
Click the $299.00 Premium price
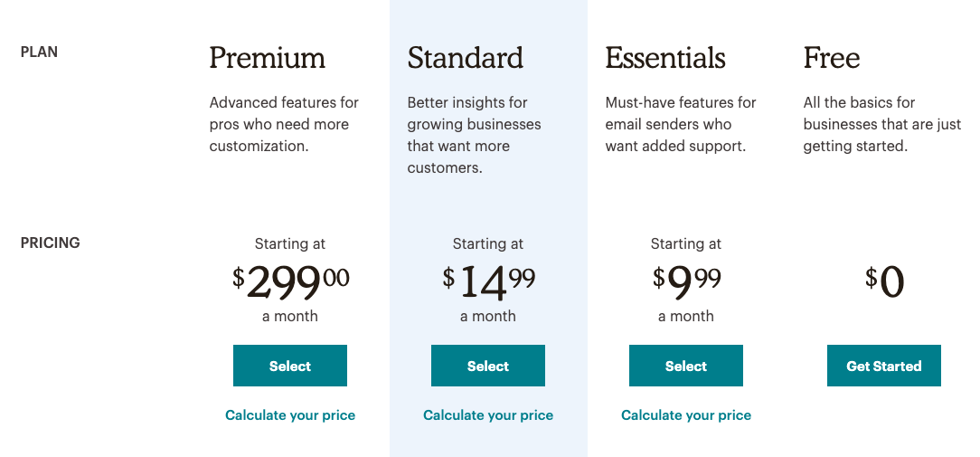(x=290, y=281)
